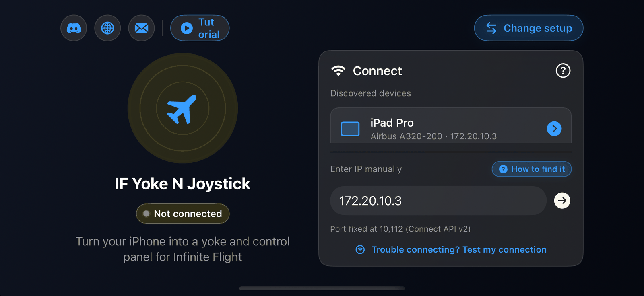Tap the Wi-Fi icon beside Connect
Screen dimensions: 644x296
pos(338,71)
